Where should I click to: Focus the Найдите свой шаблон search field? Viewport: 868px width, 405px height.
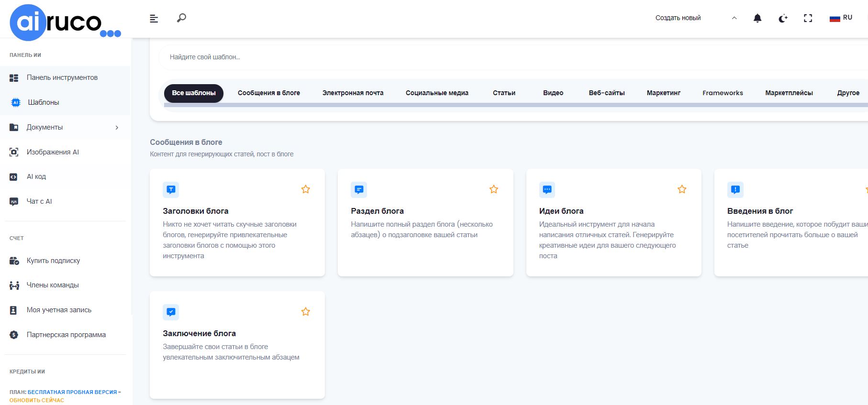[513, 57]
